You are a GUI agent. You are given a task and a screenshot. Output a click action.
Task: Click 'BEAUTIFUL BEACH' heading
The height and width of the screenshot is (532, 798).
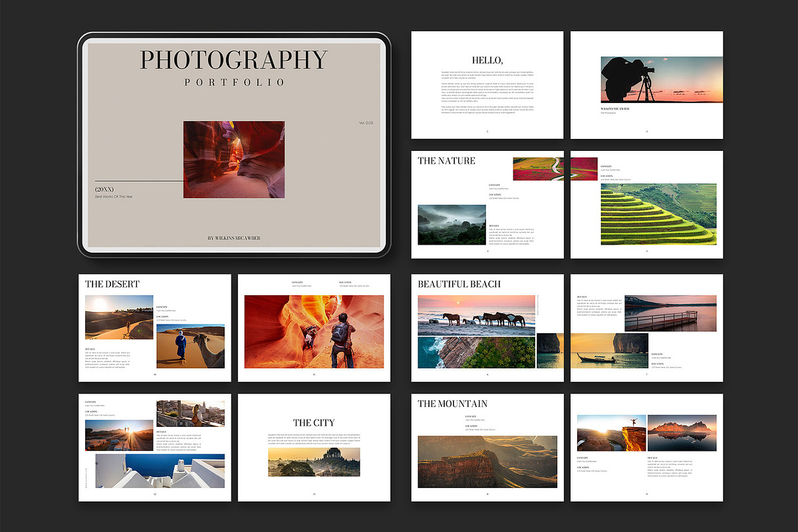(460, 284)
